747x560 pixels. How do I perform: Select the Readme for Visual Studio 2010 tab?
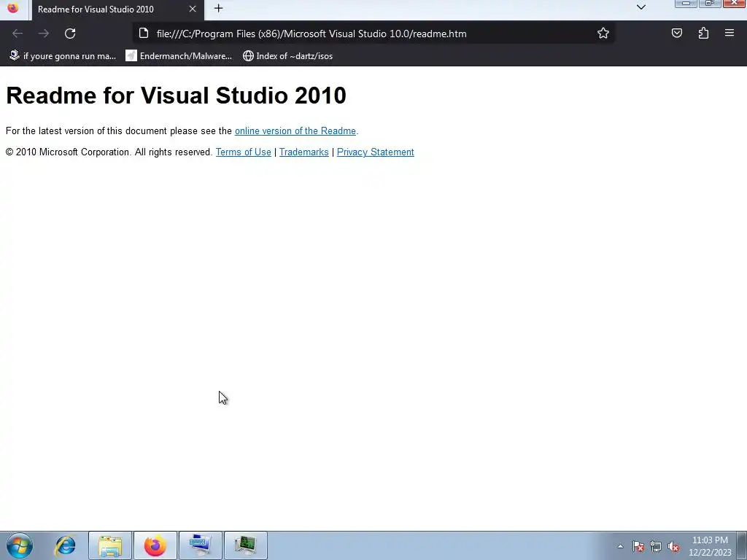point(118,9)
